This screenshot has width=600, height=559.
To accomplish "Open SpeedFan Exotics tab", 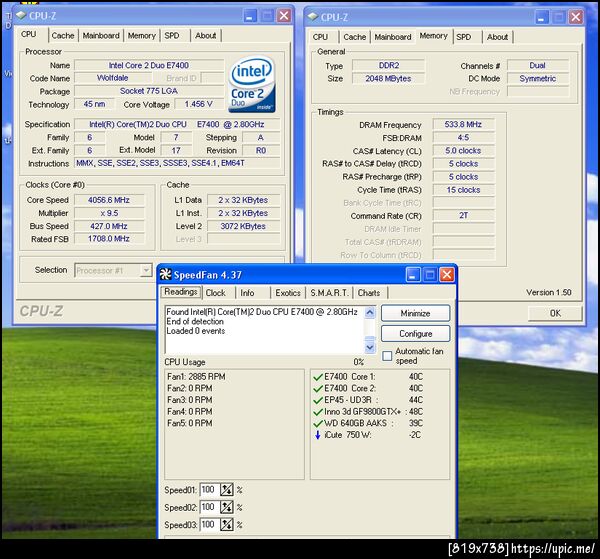I will pyautogui.click(x=288, y=293).
